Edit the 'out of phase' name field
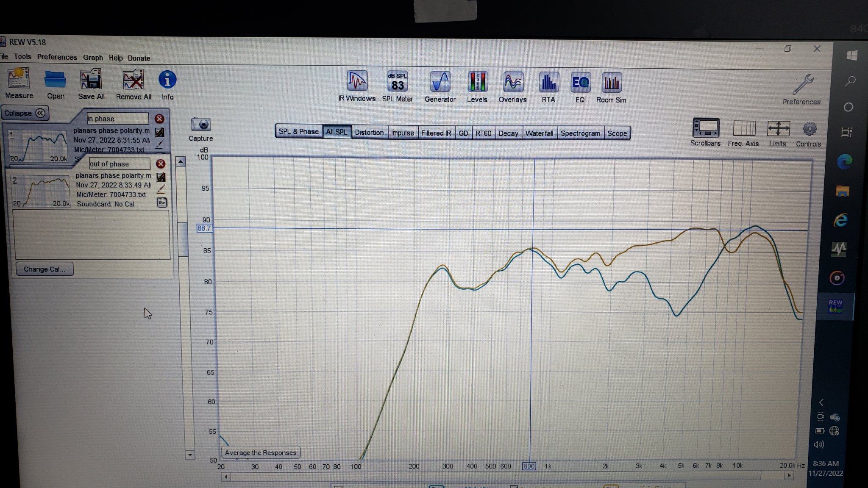 [120, 164]
